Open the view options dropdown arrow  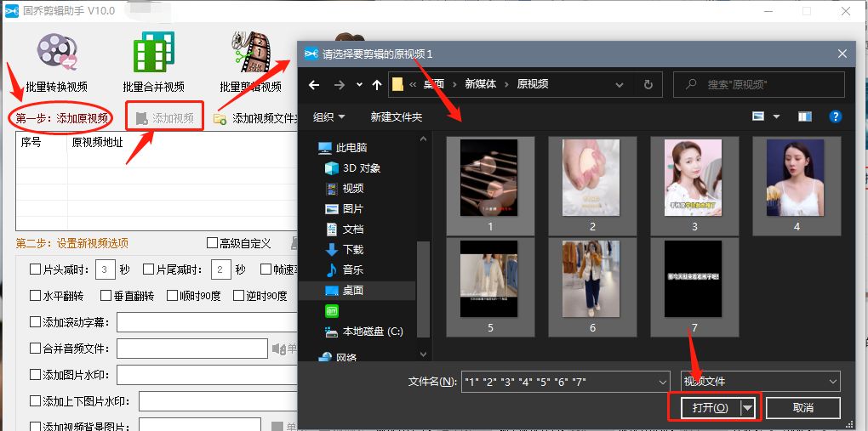coord(776,116)
